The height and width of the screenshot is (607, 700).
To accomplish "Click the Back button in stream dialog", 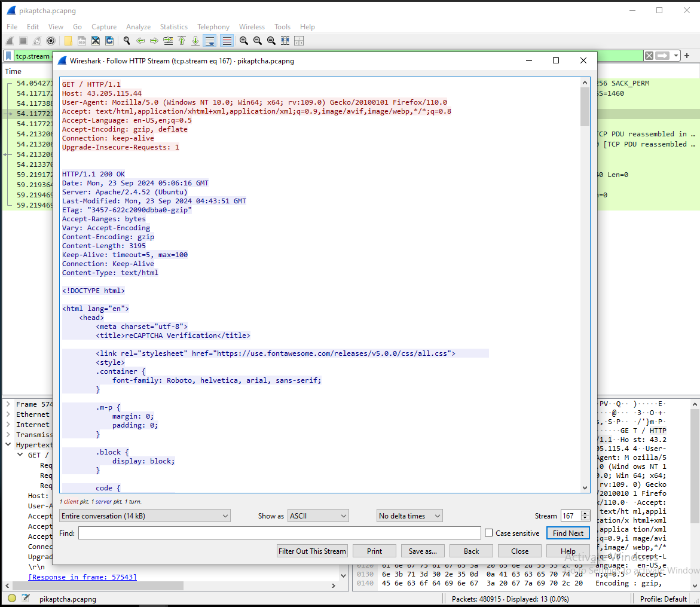I will coord(471,551).
